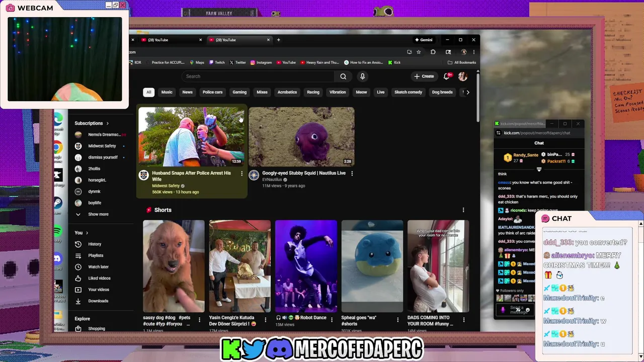Open options for Googly-eyed Stubby Squid video
Viewport: 644px width, 362px height.
click(352, 173)
